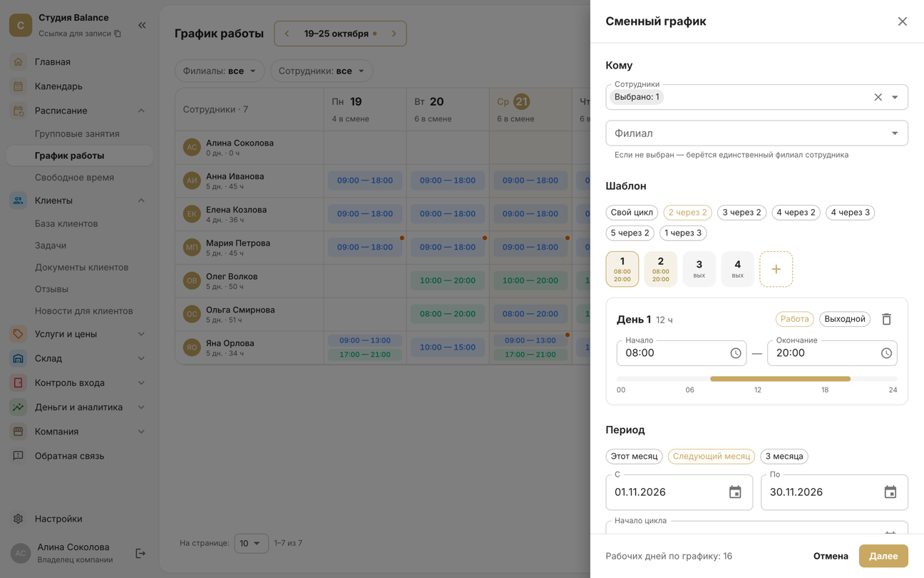The image size is (924, 578).
Task: Open the Сотрудники: все filter
Action: [322, 71]
